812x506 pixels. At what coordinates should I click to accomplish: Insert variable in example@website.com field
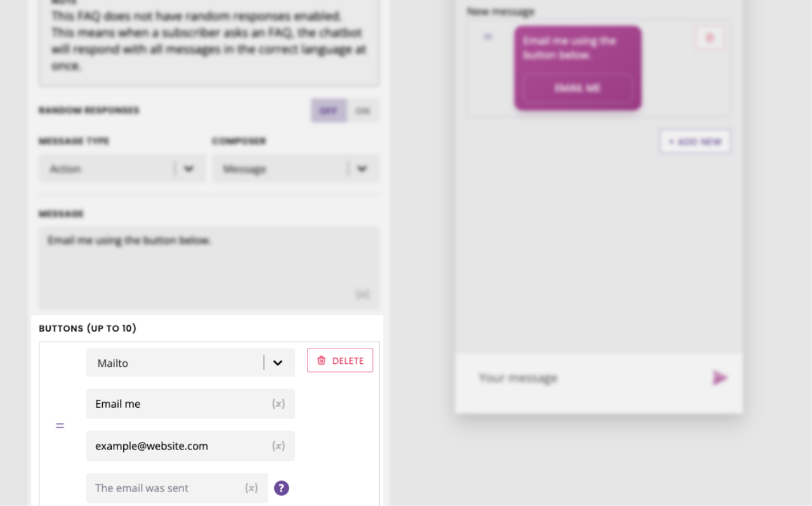coord(278,446)
